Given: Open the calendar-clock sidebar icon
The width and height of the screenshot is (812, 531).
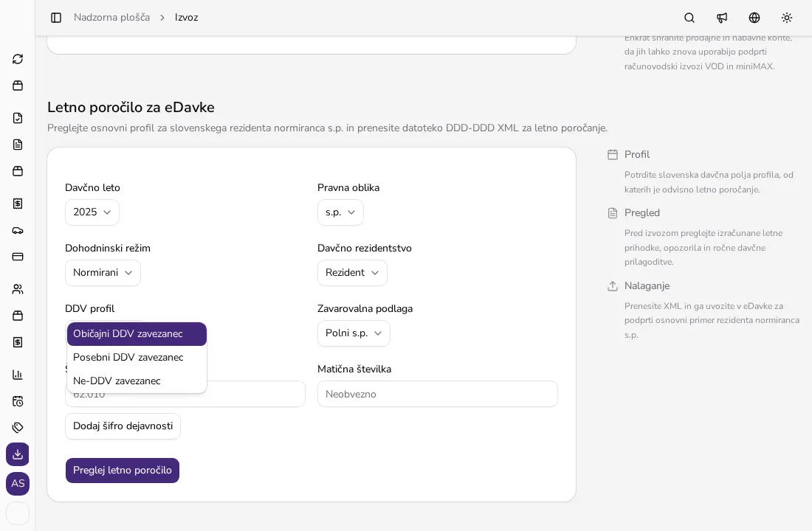Looking at the screenshot, I should click(x=18, y=401).
